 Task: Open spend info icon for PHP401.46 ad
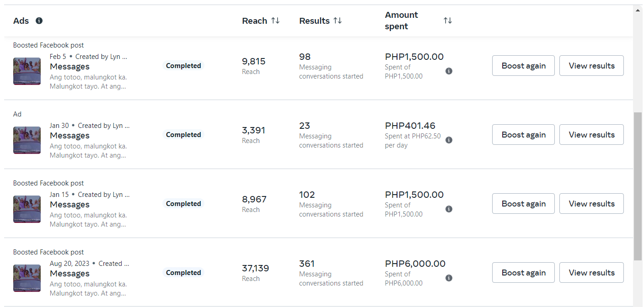coord(449,140)
